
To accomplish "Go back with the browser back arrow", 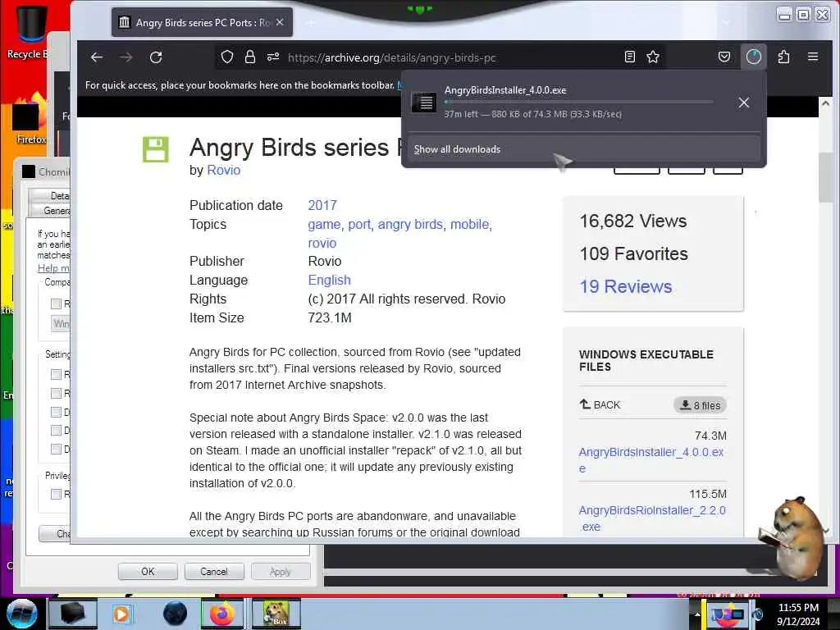I will [x=97, y=57].
